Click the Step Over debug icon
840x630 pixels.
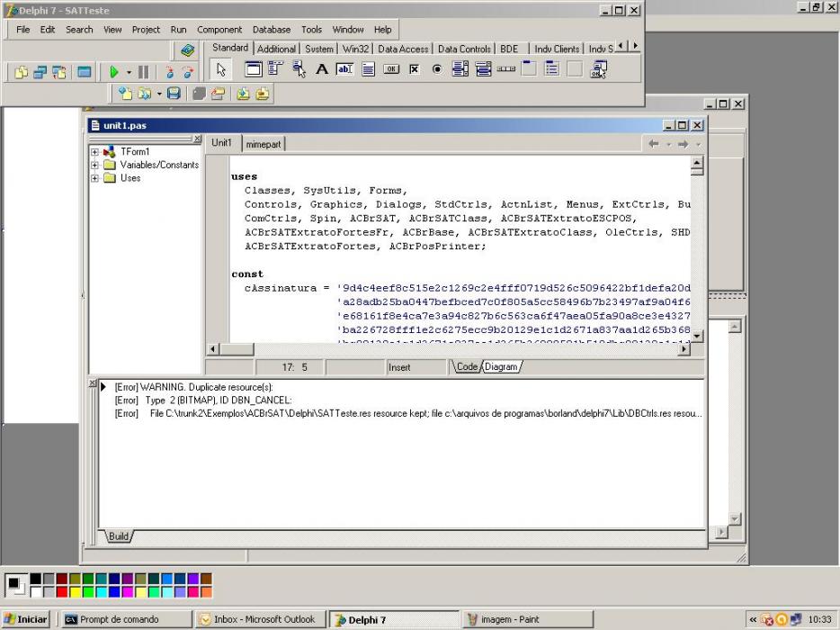188,72
